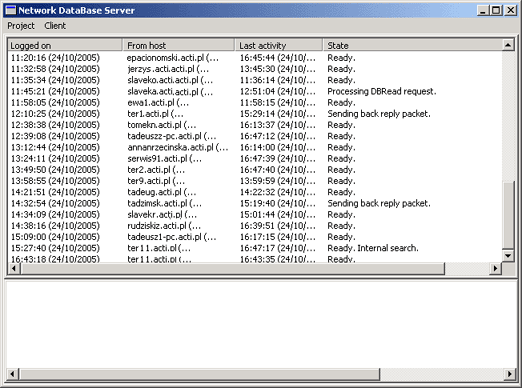Click the session list scroll right arrow
This screenshot has width=522, height=388.
[x=496, y=268]
